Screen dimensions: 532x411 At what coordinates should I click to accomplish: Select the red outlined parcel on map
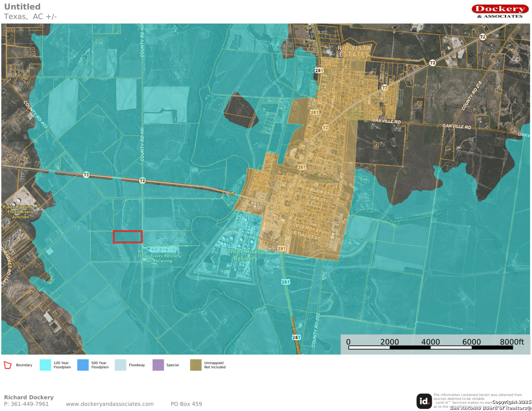tap(128, 237)
